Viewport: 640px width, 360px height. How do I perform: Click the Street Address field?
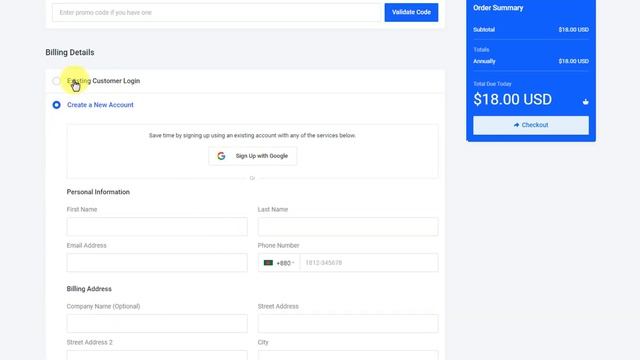tap(348, 323)
